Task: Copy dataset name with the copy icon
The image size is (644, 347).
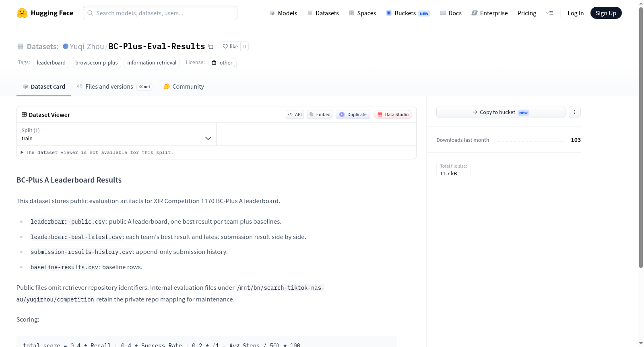Action: (211, 46)
